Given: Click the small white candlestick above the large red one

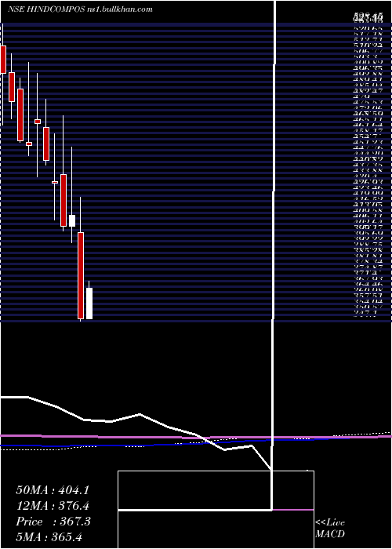Looking at the screenshot, I should [72, 220].
